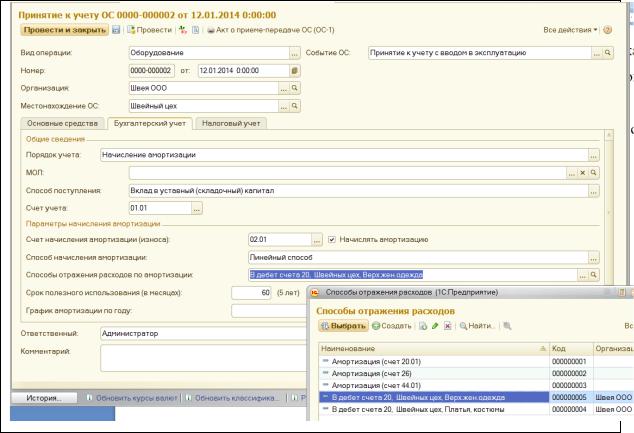Open МОЛ record with magnifier icon

click(594, 173)
